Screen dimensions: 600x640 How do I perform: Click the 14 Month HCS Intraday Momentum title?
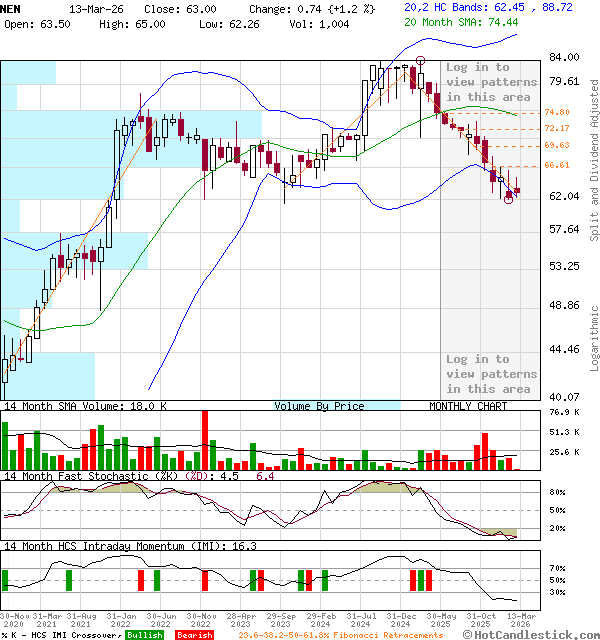coord(115,546)
